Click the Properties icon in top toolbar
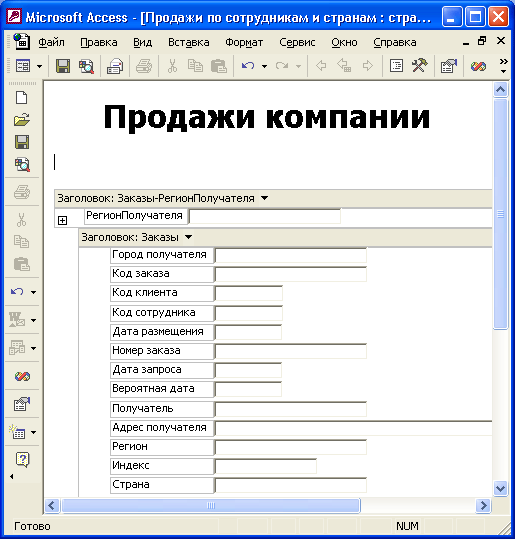The image size is (515, 539). click(448, 66)
